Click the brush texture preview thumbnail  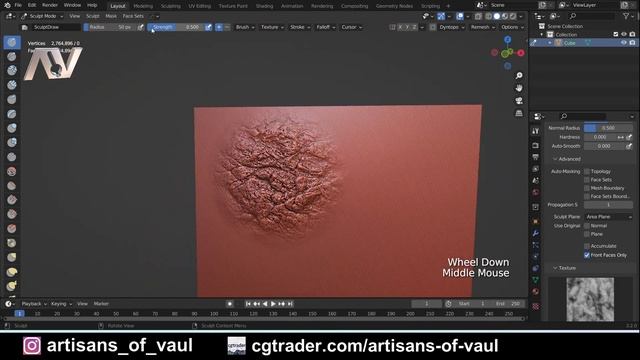[590, 299]
